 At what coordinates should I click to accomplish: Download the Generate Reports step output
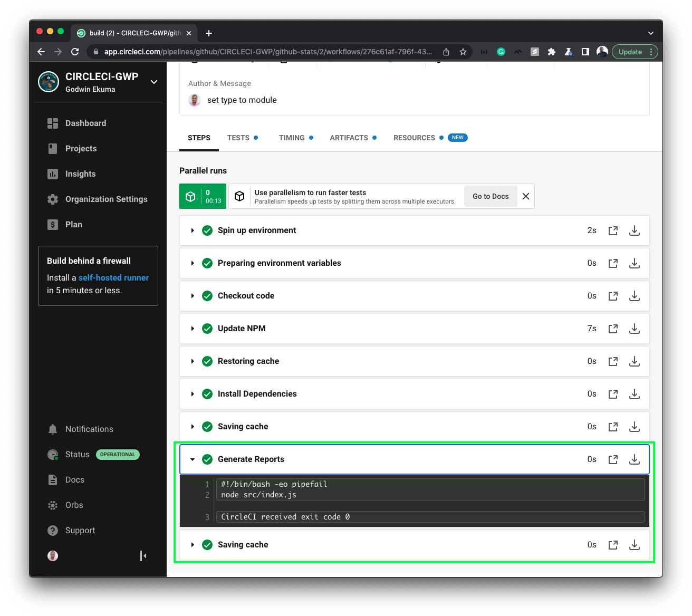click(634, 459)
